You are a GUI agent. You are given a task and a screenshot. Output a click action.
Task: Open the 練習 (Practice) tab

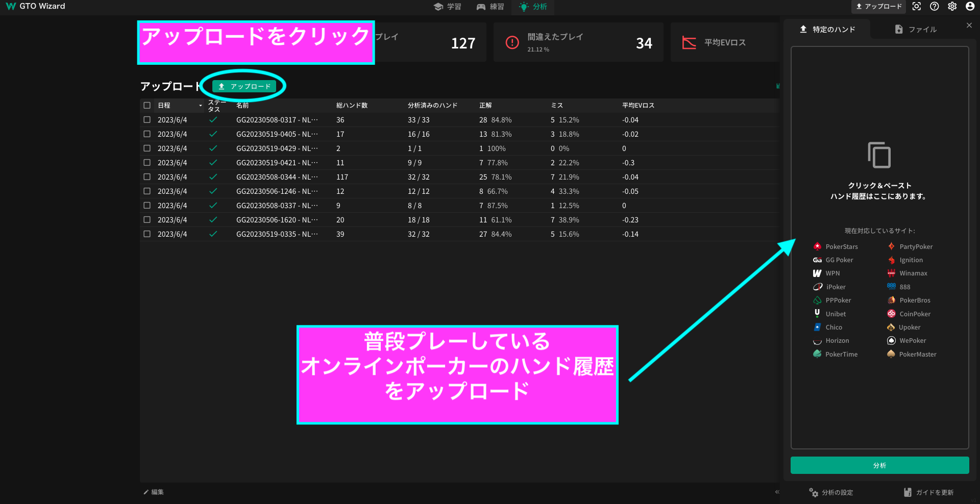tap(491, 7)
